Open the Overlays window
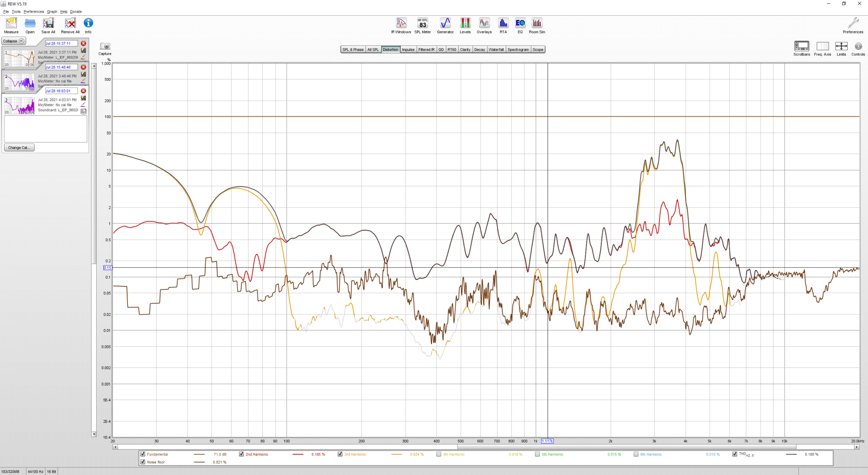The width and height of the screenshot is (868, 475). 484,25
